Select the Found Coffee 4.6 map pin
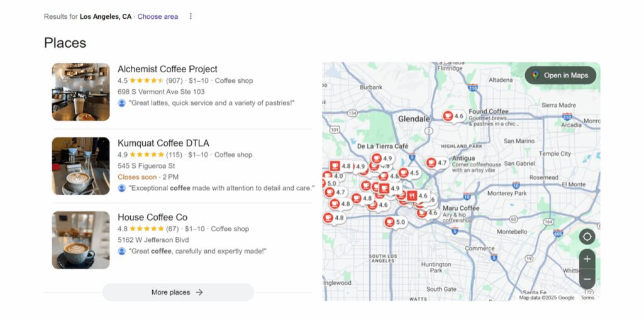This screenshot has height=320, width=644. click(453, 116)
